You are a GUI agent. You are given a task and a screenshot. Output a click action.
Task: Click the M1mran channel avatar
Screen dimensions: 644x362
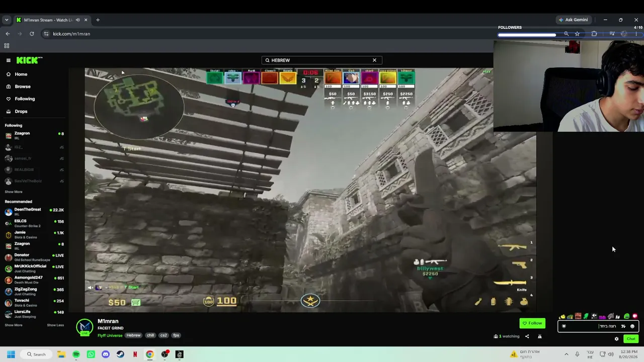pyautogui.click(x=85, y=327)
